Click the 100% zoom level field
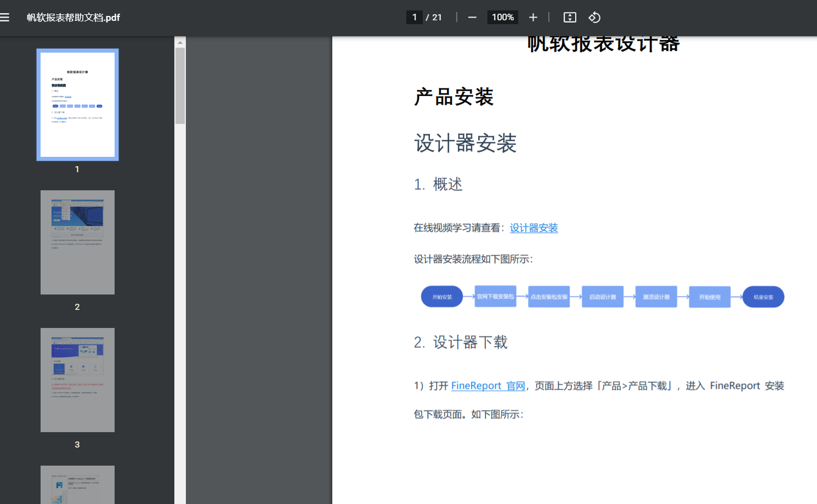This screenshot has width=817, height=504. (x=502, y=17)
